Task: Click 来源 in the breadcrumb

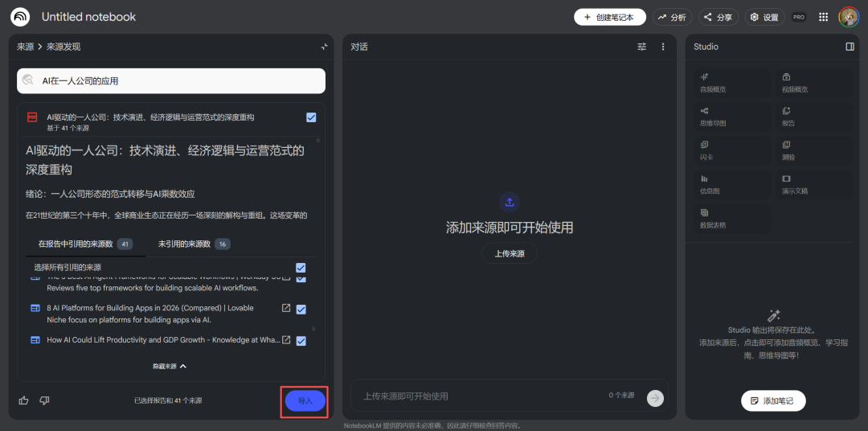Action: (25, 47)
